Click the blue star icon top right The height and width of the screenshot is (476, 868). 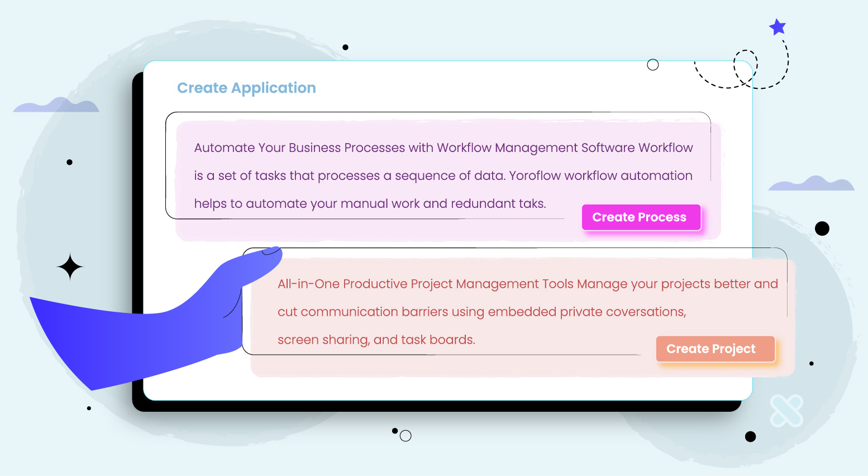pyautogui.click(x=778, y=26)
